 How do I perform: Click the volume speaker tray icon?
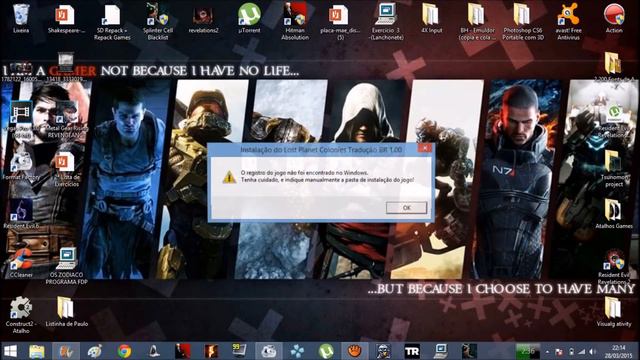[592, 352]
